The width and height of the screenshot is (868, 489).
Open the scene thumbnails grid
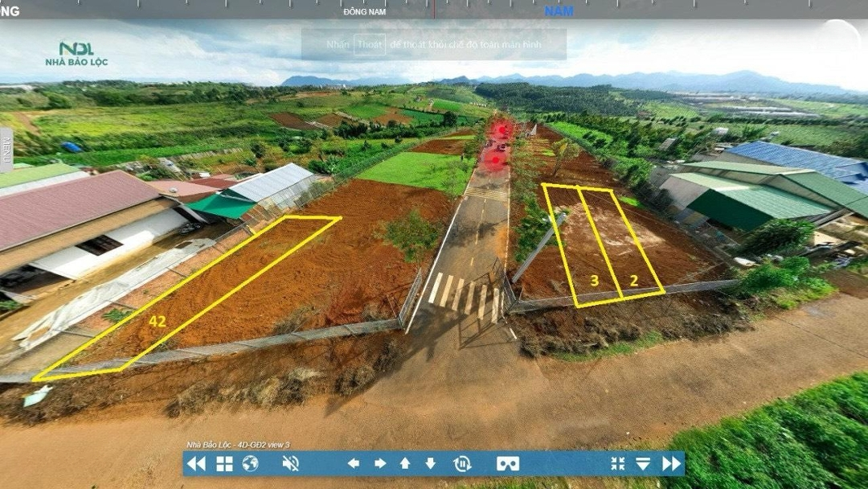pos(224,463)
